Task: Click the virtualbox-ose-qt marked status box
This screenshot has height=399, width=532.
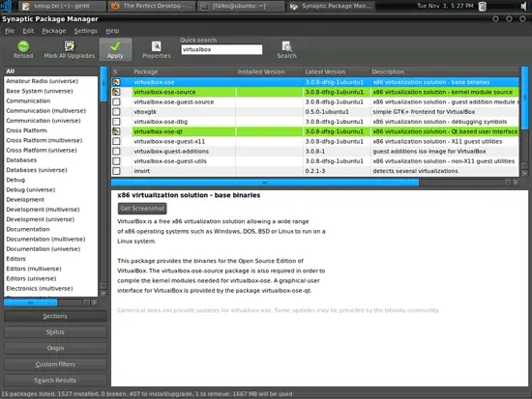Action: (116, 131)
